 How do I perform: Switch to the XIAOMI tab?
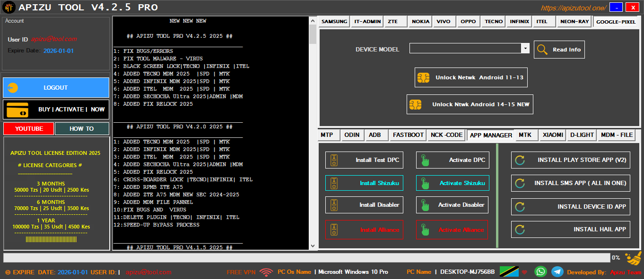pyautogui.click(x=553, y=135)
